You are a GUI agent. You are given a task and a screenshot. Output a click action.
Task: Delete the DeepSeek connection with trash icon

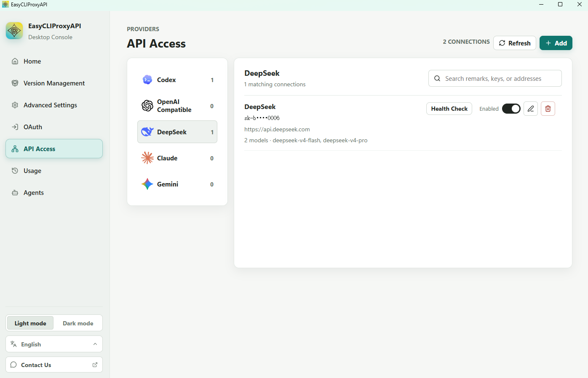point(548,109)
